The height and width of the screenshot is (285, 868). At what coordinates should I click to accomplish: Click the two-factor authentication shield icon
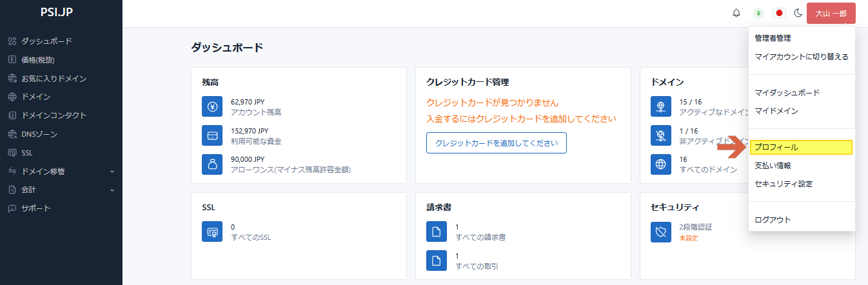(661, 231)
